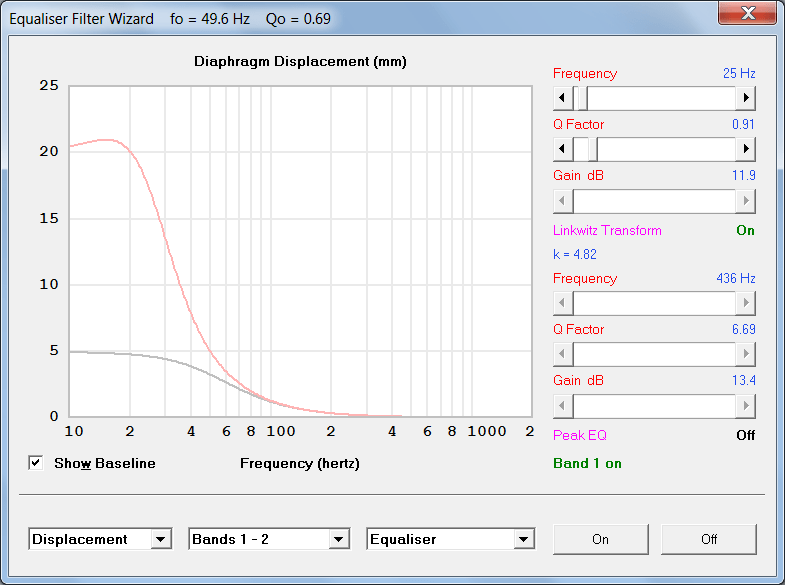Close the Equaliser Filter Wizard window
The width and height of the screenshot is (785, 585).
click(x=747, y=13)
